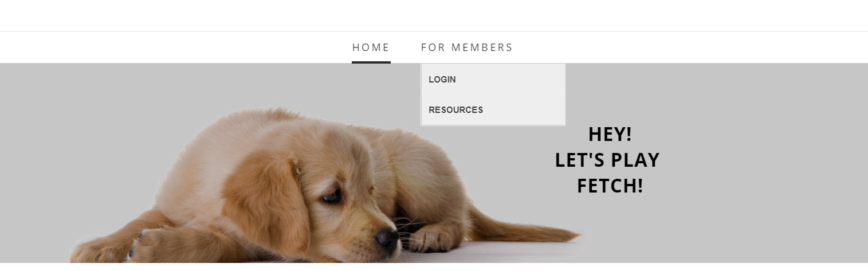
Task: Open the HOME navigation tab
Action: pos(371,48)
